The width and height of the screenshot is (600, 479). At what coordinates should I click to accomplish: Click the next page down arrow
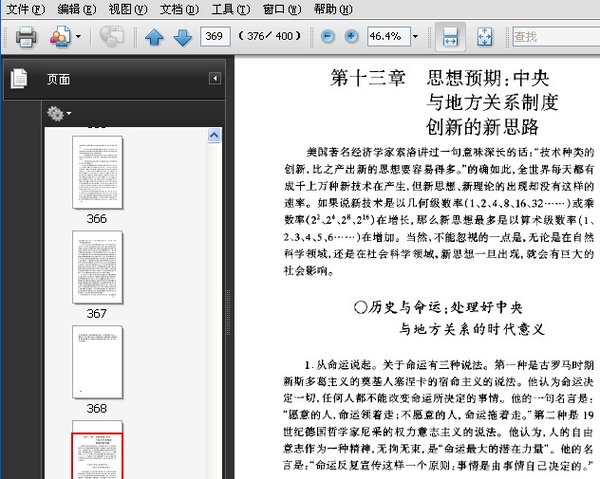pyautogui.click(x=182, y=38)
